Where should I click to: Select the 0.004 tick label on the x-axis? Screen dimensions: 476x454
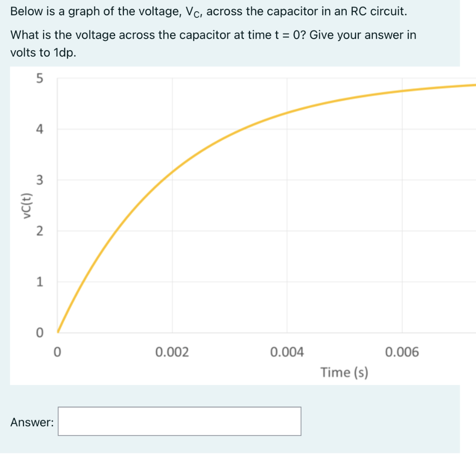[287, 352]
